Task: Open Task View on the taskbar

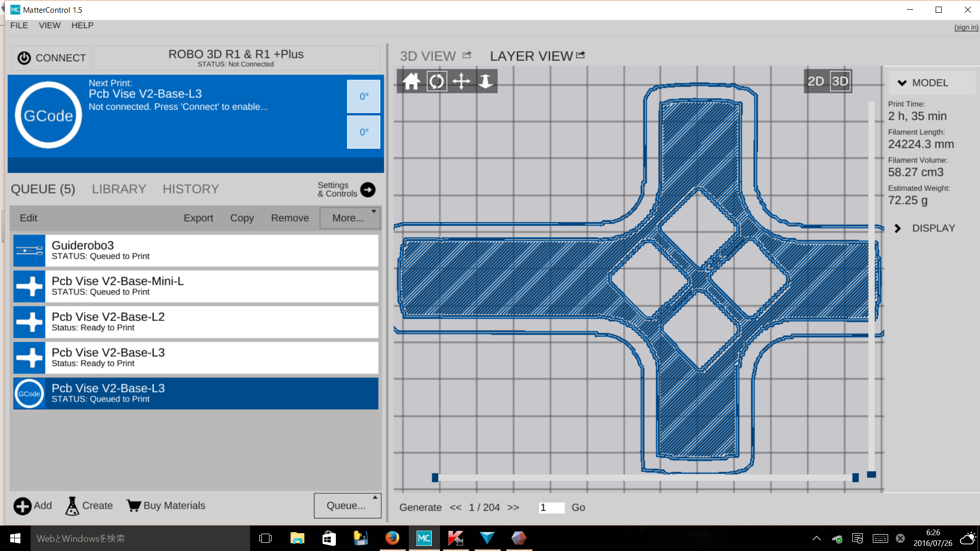Action: (x=265, y=538)
